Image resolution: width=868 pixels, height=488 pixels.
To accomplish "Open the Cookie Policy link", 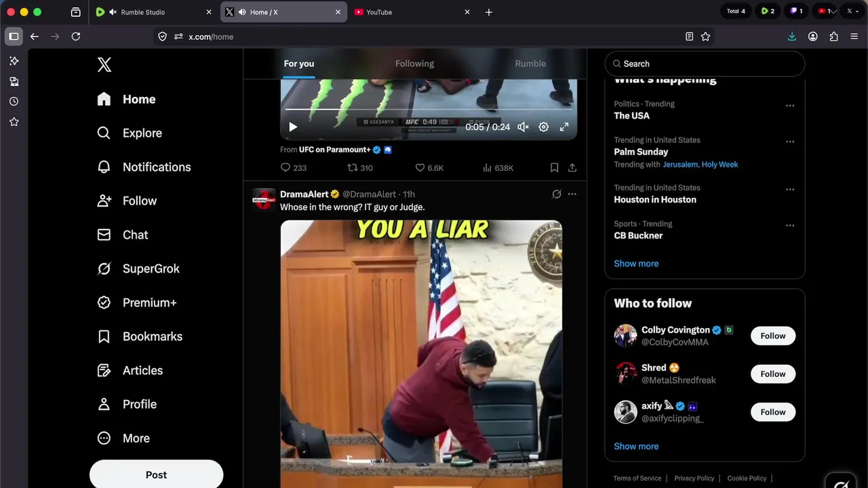I will point(747,479).
